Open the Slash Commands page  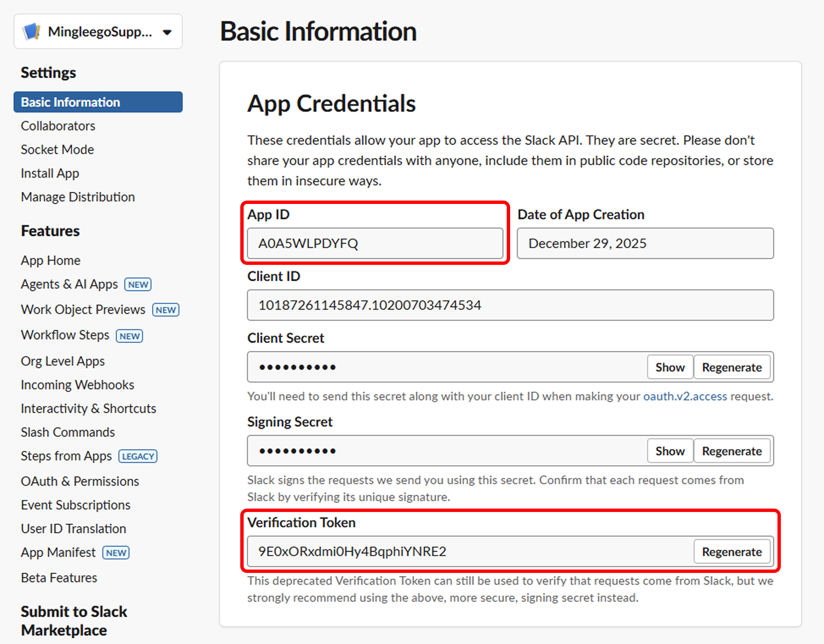[68, 432]
